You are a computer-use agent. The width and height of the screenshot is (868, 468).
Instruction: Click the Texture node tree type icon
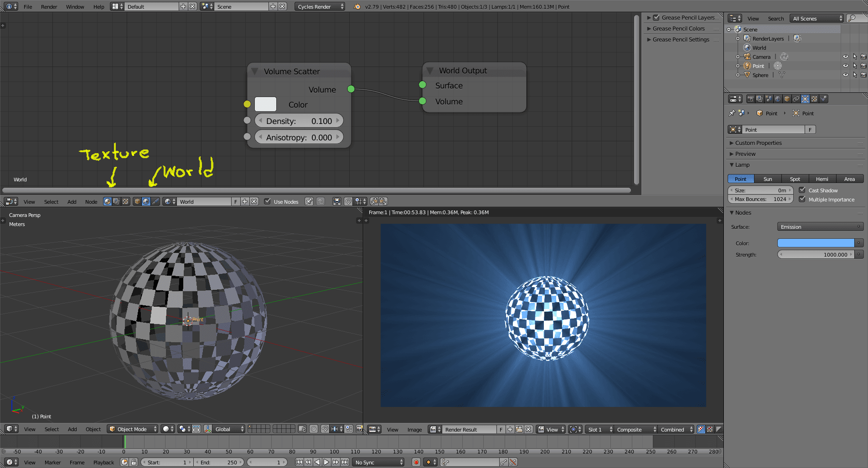125,201
